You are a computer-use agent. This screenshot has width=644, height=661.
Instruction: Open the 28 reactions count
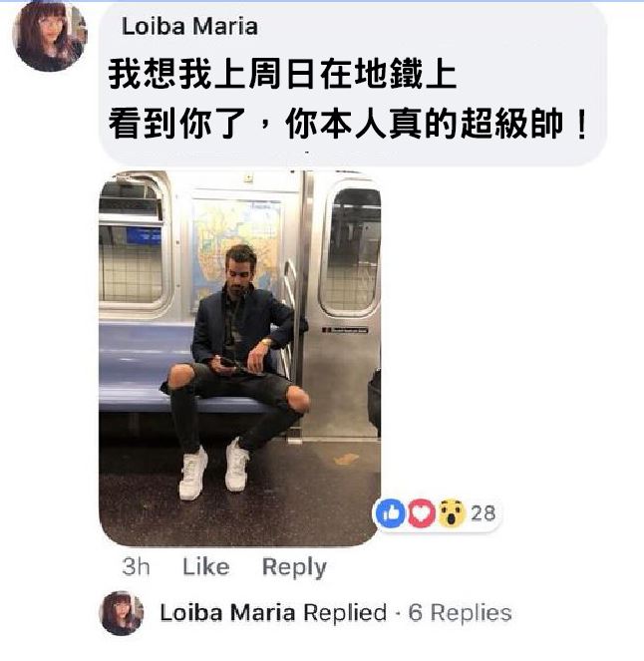483,513
